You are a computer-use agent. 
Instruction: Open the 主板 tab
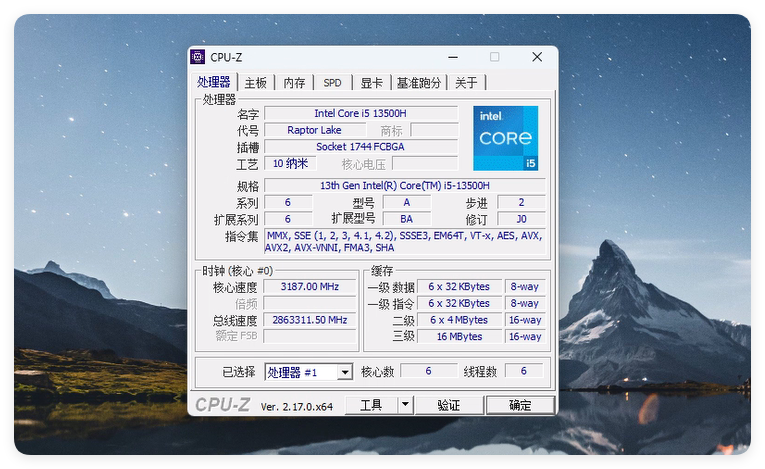point(256,83)
